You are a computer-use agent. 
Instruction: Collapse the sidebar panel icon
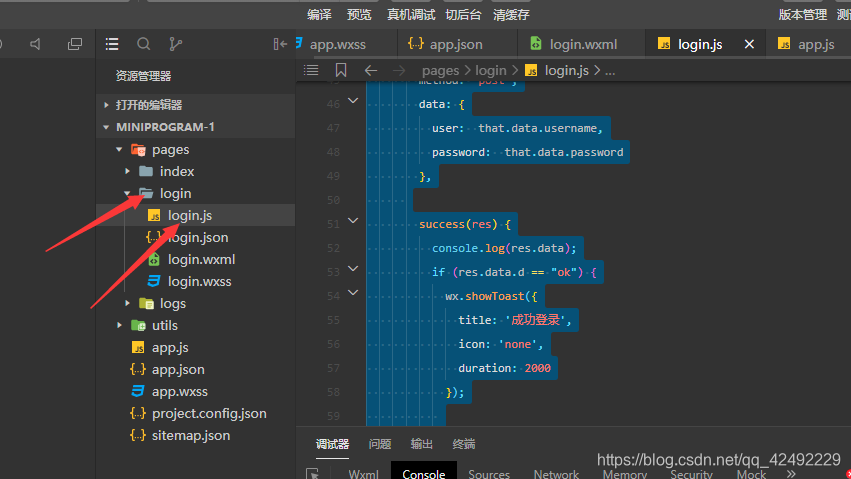click(x=280, y=44)
